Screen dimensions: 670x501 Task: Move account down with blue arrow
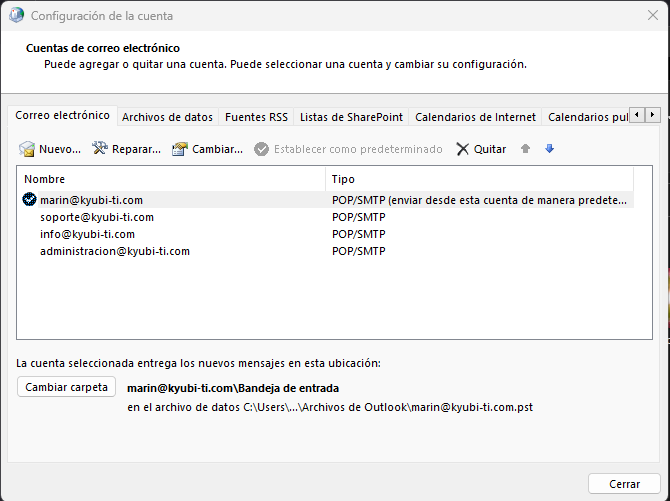click(x=550, y=148)
